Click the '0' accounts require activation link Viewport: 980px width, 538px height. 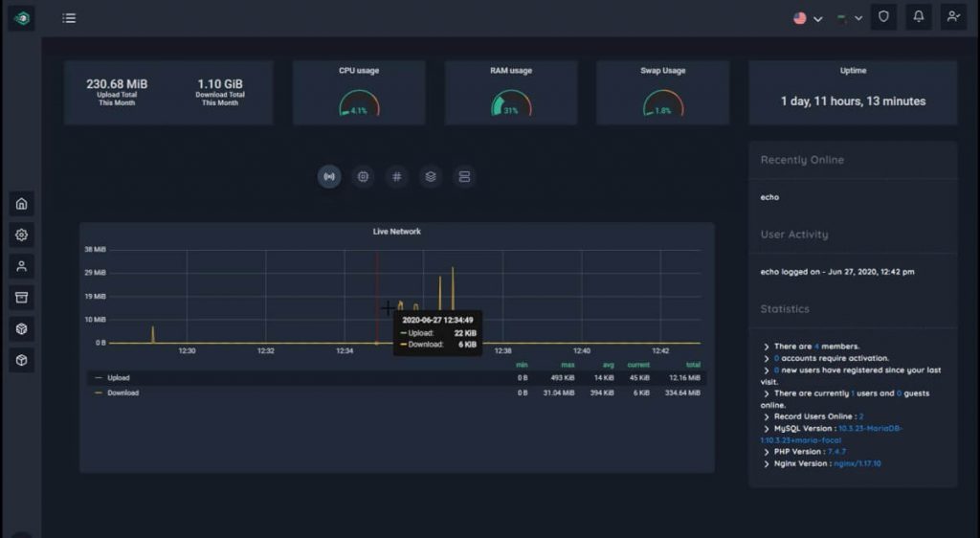point(776,359)
